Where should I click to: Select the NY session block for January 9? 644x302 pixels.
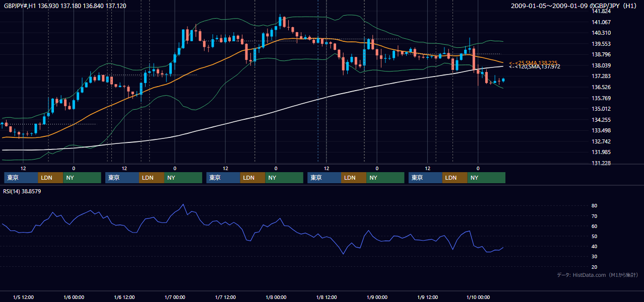486,178
